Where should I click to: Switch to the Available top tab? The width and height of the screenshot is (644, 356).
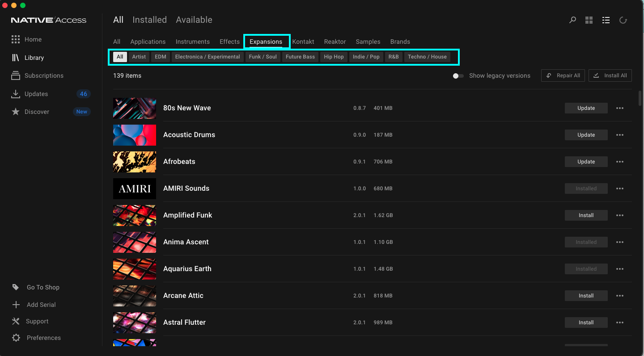(x=194, y=20)
